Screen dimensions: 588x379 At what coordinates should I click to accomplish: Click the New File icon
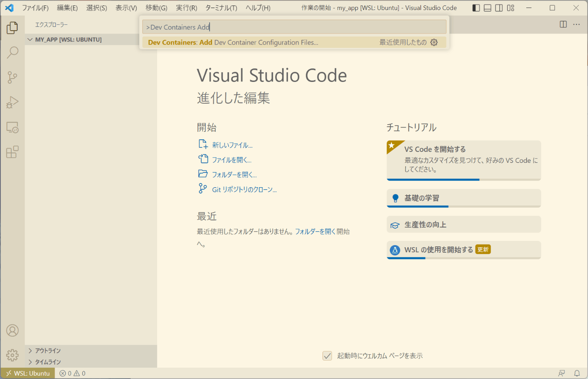click(203, 144)
